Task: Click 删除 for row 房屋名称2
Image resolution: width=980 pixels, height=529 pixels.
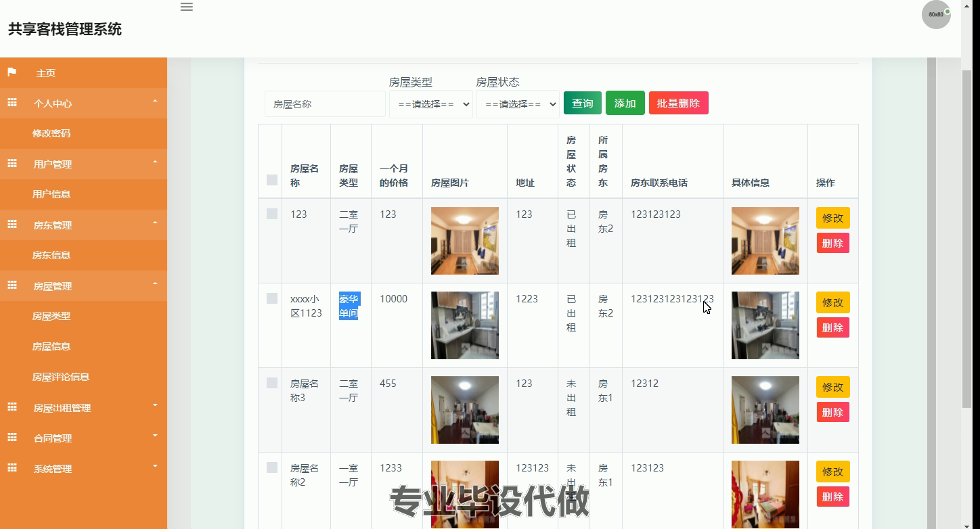Action: [833, 497]
